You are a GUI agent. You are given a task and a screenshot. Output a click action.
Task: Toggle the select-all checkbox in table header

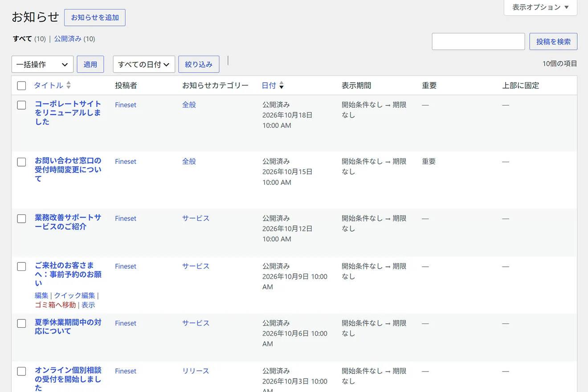21,86
